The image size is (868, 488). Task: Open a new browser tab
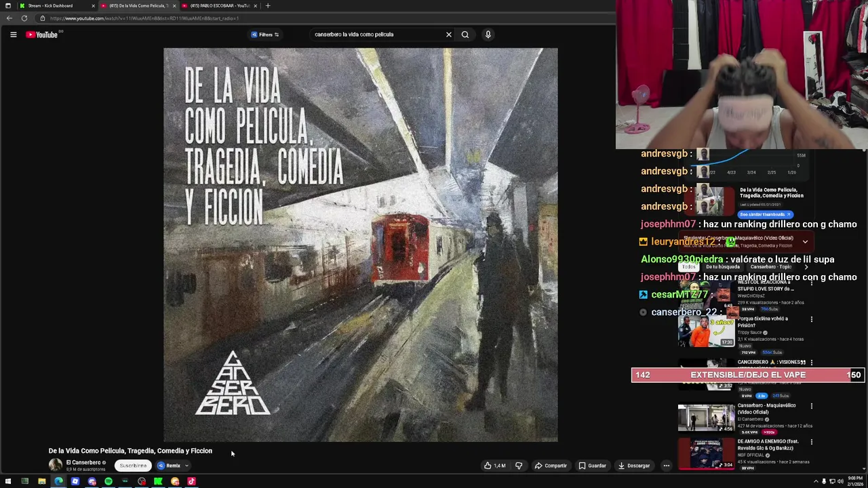tap(268, 5)
